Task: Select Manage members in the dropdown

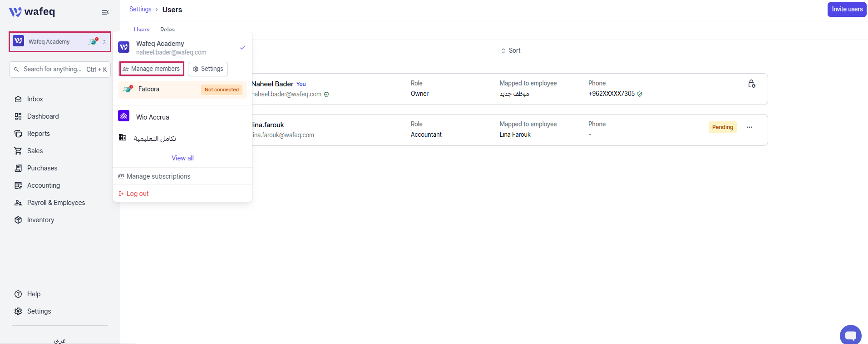Action: click(x=152, y=69)
